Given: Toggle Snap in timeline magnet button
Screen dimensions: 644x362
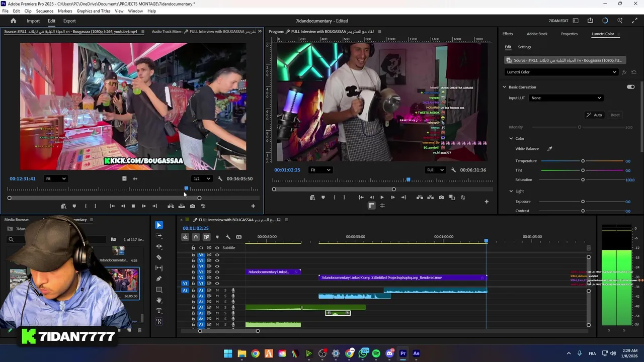Looking at the screenshot, I should point(196,237).
